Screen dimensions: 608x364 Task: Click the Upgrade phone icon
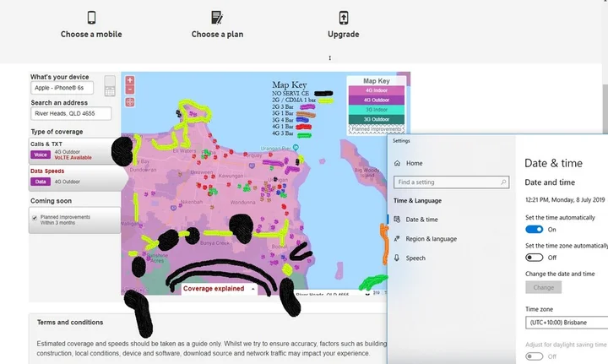coord(344,18)
